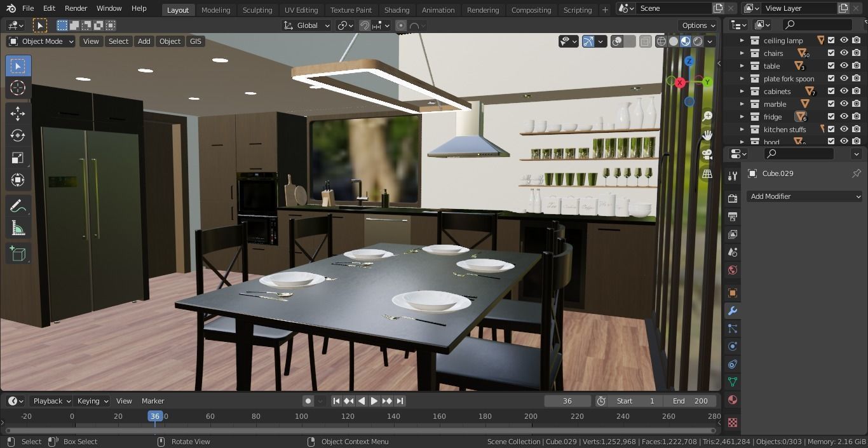Click the blue frame 36 playhead marker
Screen dimensions: 868x448
[x=154, y=416]
